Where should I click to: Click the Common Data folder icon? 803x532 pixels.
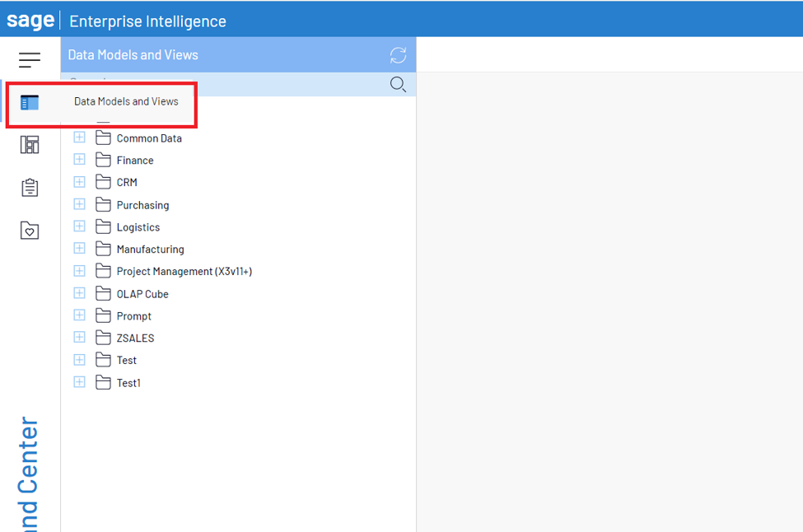point(103,137)
